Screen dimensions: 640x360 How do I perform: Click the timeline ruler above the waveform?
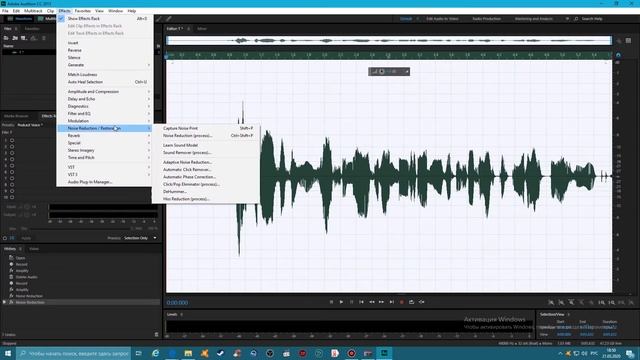click(389, 55)
